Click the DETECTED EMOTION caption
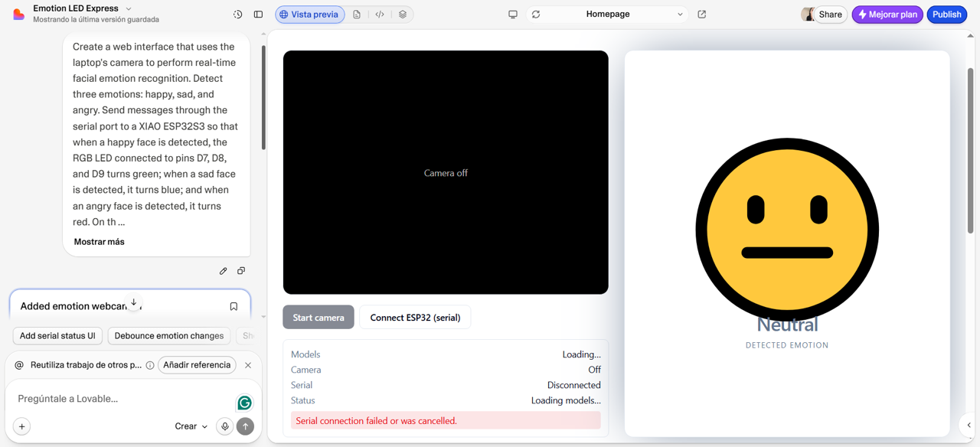This screenshot has width=980, height=447. pyautogui.click(x=787, y=345)
